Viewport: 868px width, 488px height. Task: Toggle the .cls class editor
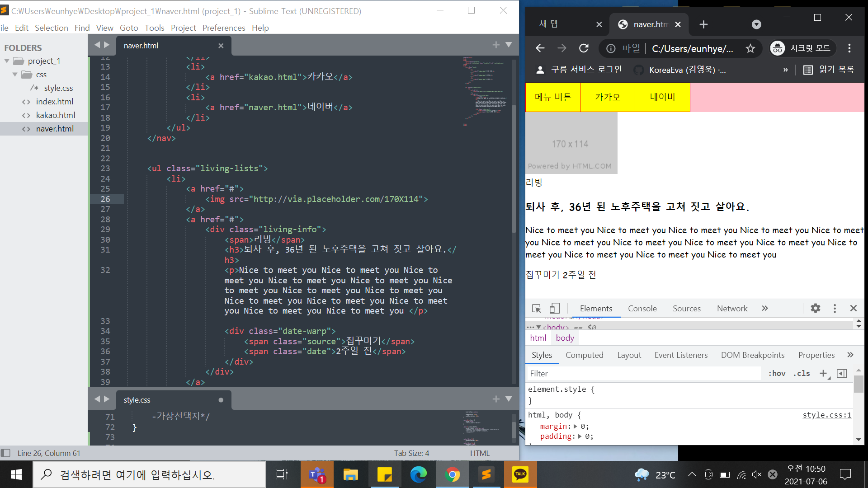[801, 374]
